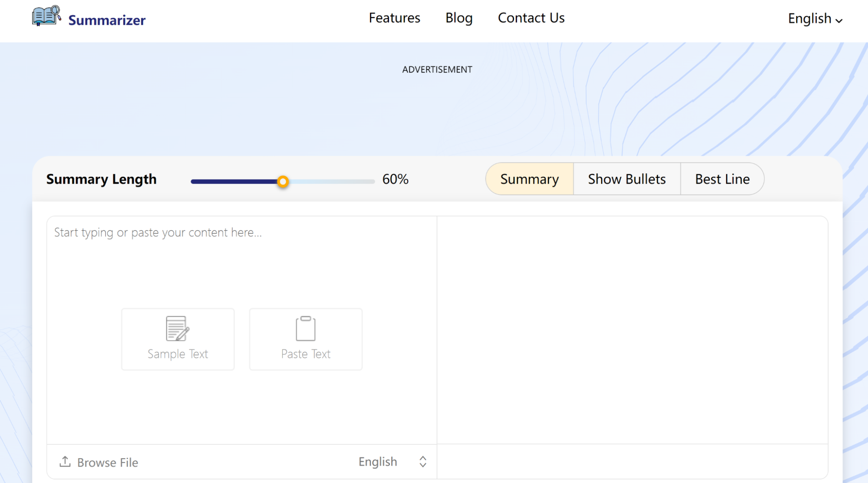This screenshot has width=868, height=483.
Task: Click the Browse File upload arrow icon
Action: pyautogui.click(x=65, y=461)
